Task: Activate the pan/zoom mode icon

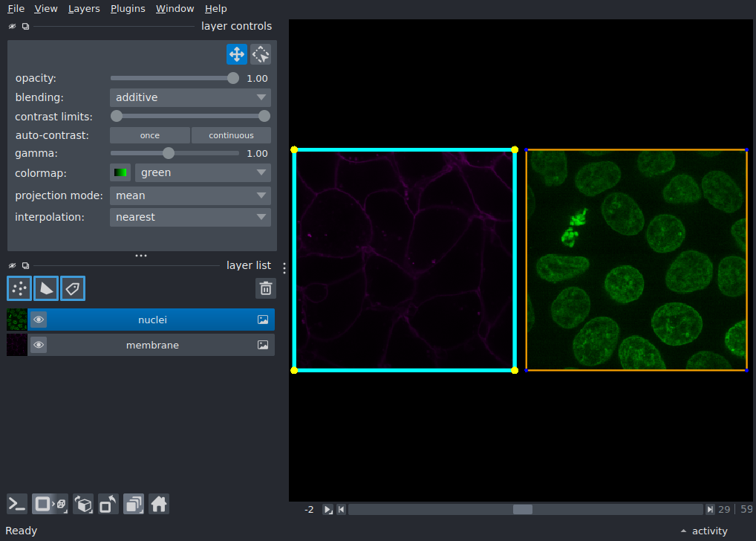Action: [x=237, y=54]
